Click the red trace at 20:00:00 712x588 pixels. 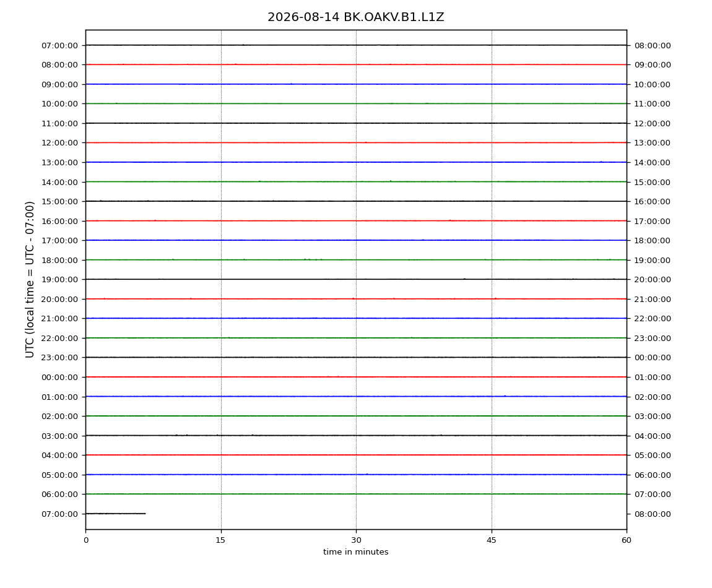(356, 299)
